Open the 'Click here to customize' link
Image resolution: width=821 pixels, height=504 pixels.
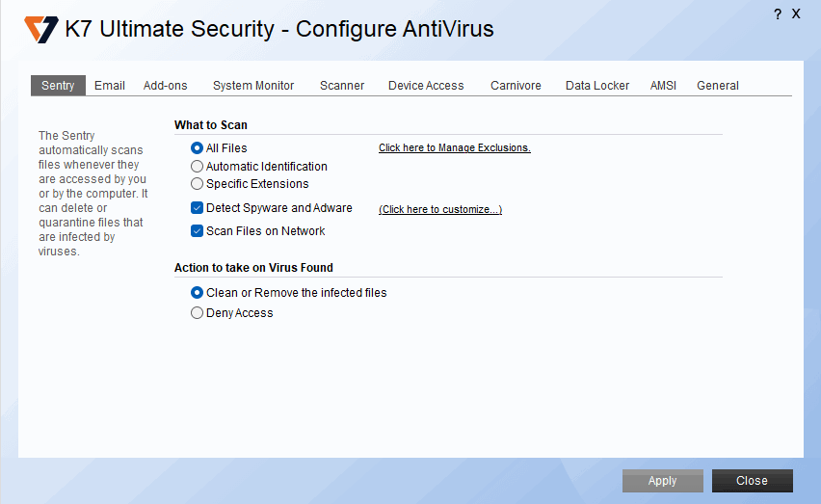pos(439,209)
